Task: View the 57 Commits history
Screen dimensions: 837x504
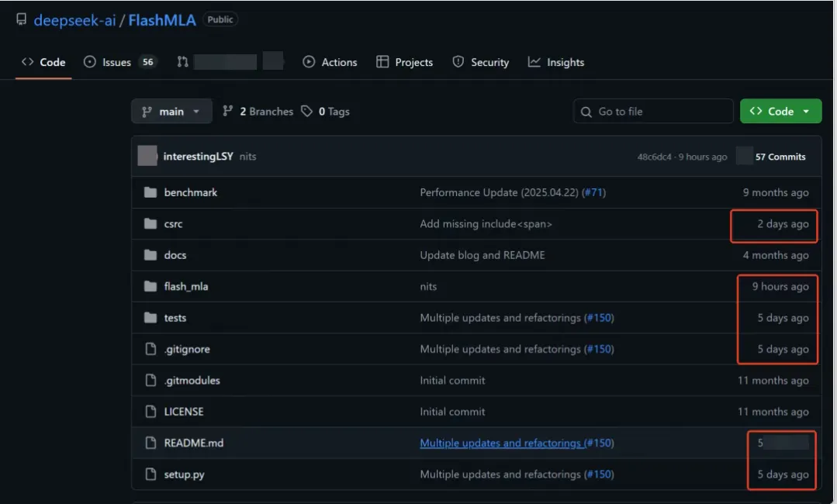Action: 780,157
